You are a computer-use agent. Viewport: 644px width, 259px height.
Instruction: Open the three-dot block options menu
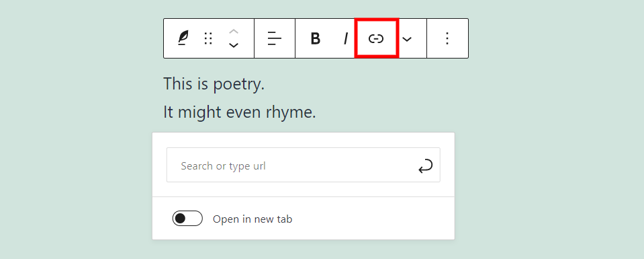coord(447,38)
